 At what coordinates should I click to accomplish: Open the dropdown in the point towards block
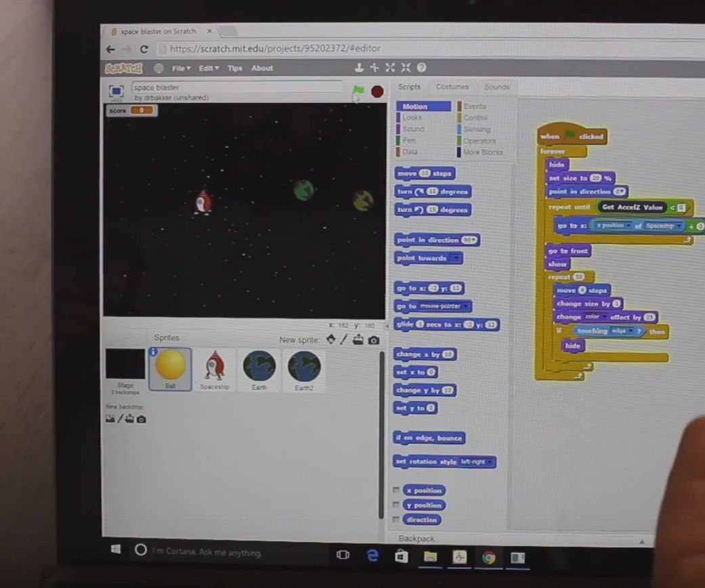click(456, 258)
